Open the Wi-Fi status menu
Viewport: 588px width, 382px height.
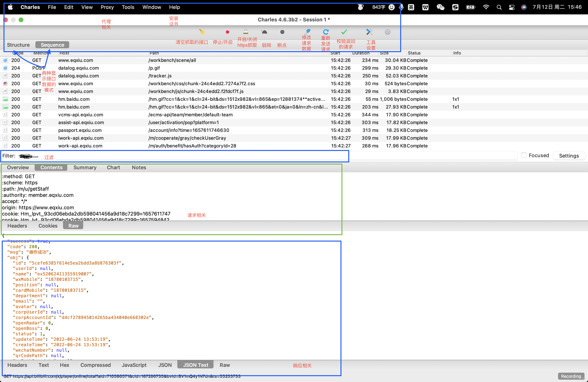click(x=486, y=7)
